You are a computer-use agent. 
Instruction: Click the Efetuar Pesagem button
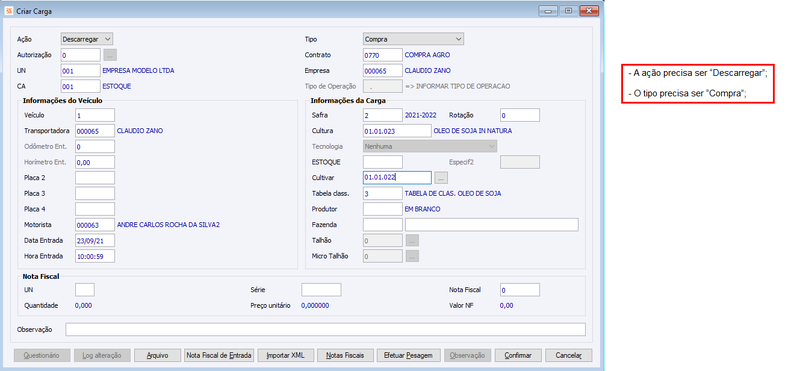408,355
